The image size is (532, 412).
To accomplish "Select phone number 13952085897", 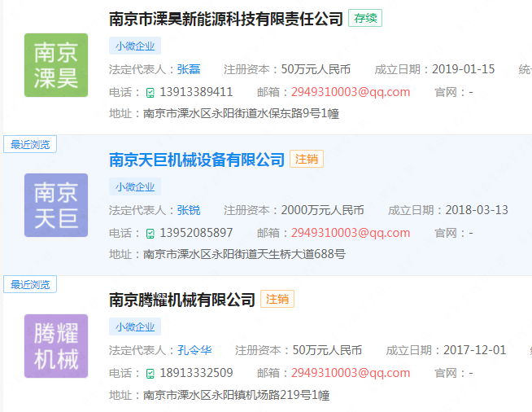I will pos(196,233).
